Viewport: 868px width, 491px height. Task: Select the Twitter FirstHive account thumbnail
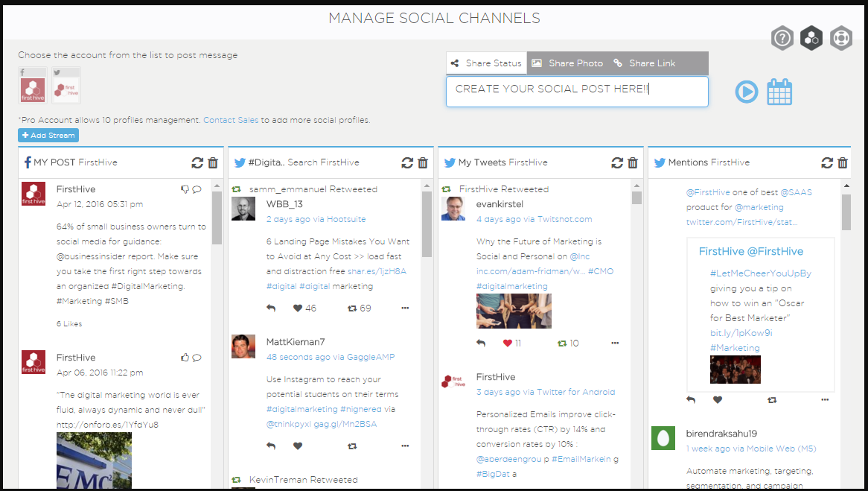click(66, 86)
